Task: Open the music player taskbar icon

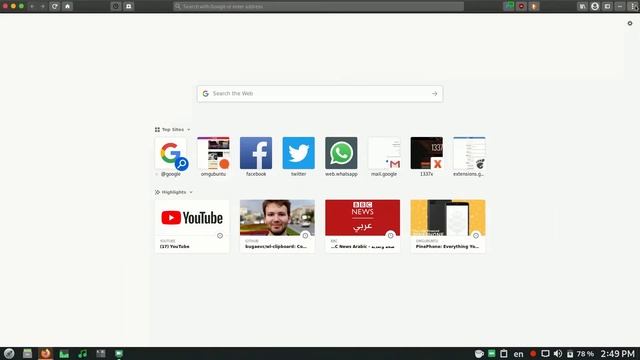Action: (82, 353)
